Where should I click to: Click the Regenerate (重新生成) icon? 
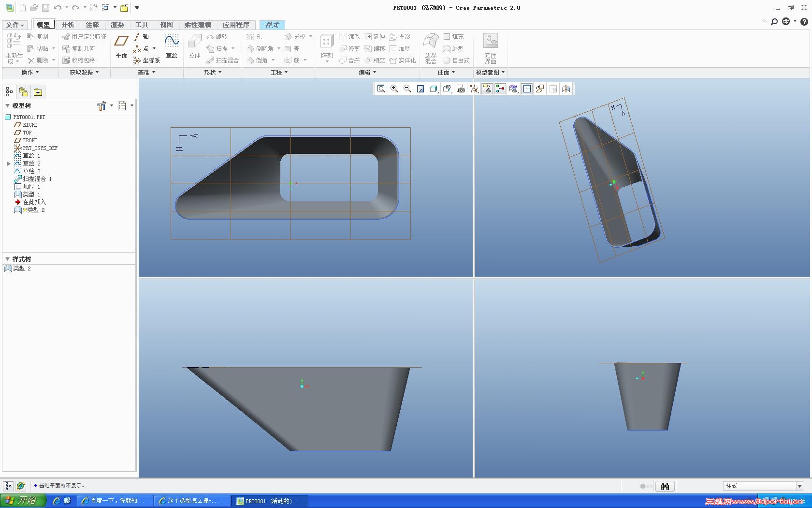(x=14, y=48)
